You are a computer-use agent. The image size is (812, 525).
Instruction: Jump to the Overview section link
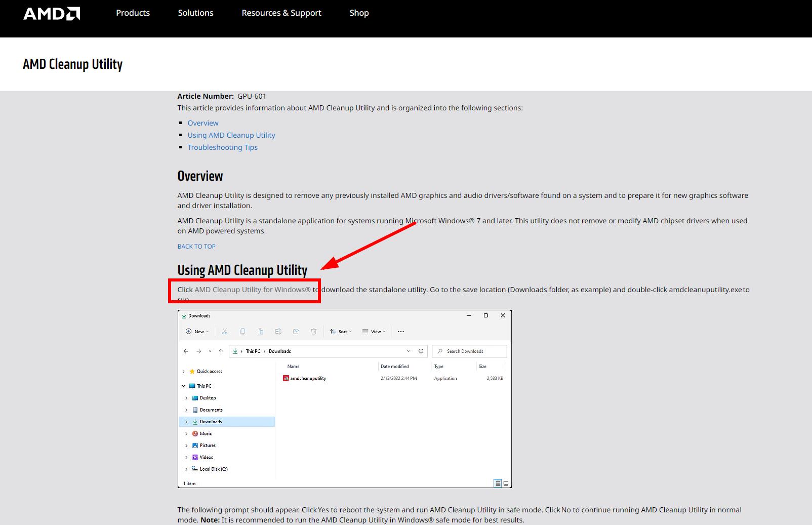[x=203, y=123]
